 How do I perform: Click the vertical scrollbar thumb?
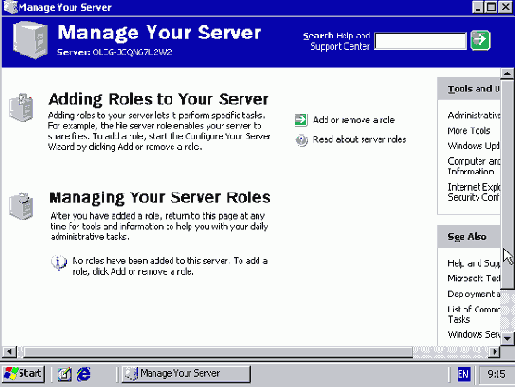(x=507, y=184)
